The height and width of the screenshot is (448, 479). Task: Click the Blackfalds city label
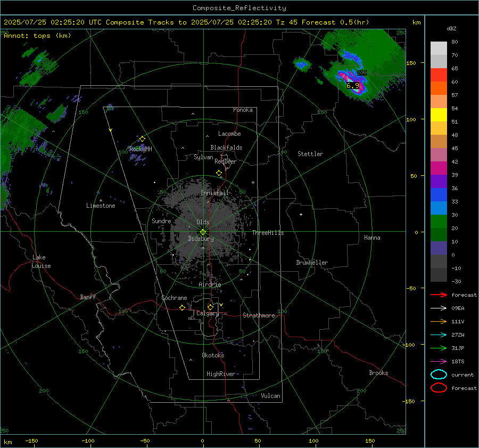[x=226, y=148]
